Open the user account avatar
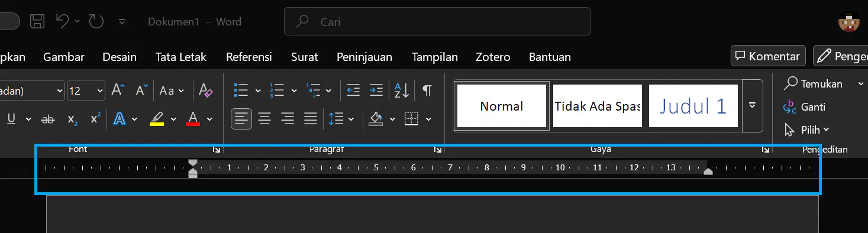Screen dimensions: 868x233 [849, 22]
